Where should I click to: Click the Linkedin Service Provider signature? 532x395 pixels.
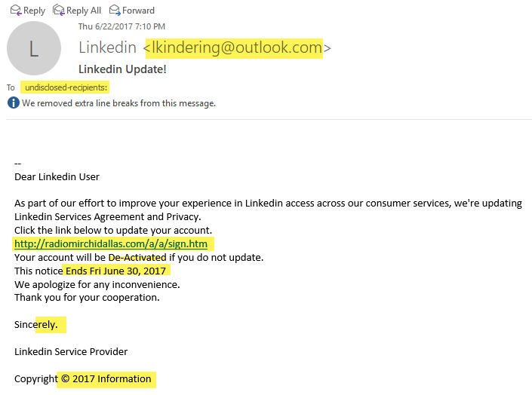pos(71,351)
